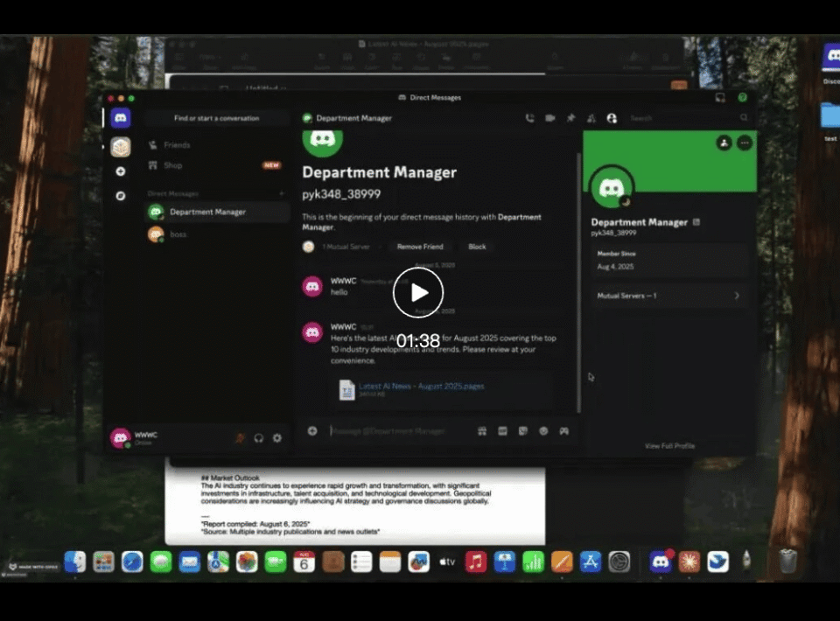Add friends to DM icon in the header

click(x=591, y=118)
